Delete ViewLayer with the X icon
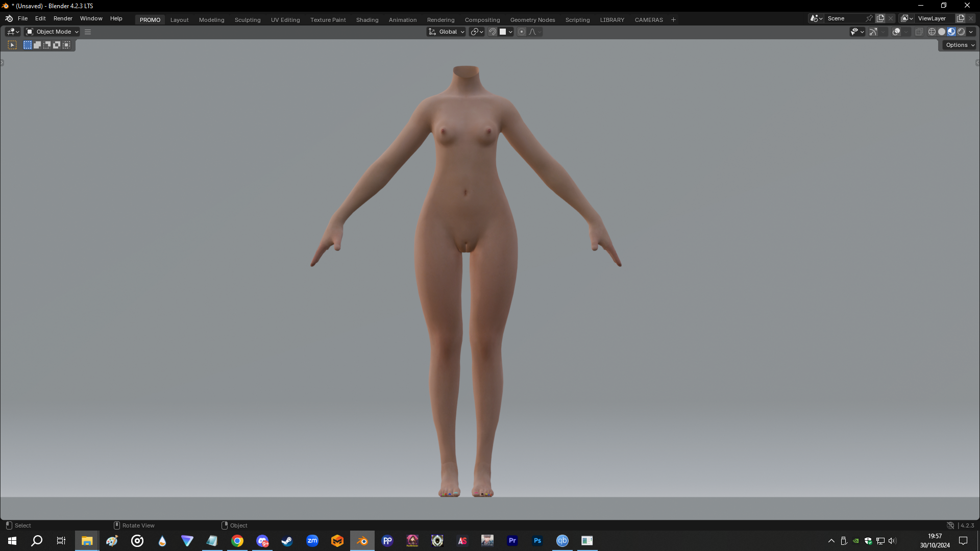 pyautogui.click(x=971, y=18)
